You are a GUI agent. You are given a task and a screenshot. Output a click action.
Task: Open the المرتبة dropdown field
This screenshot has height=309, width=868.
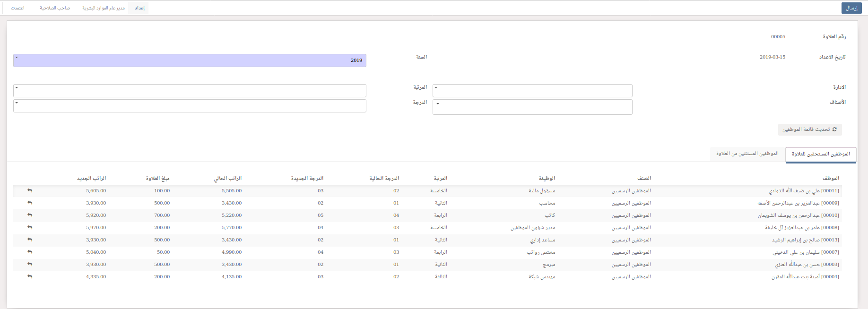pos(190,90)
